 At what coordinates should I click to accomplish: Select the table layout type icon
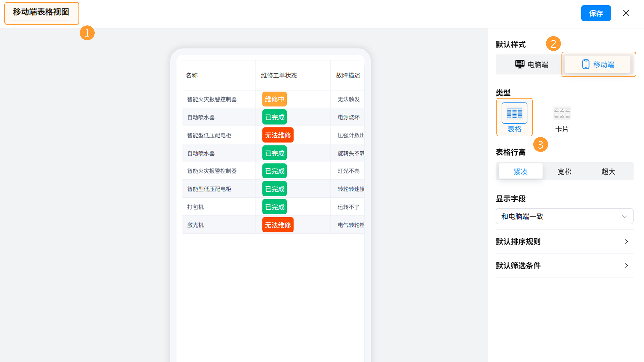click(514, 113)
